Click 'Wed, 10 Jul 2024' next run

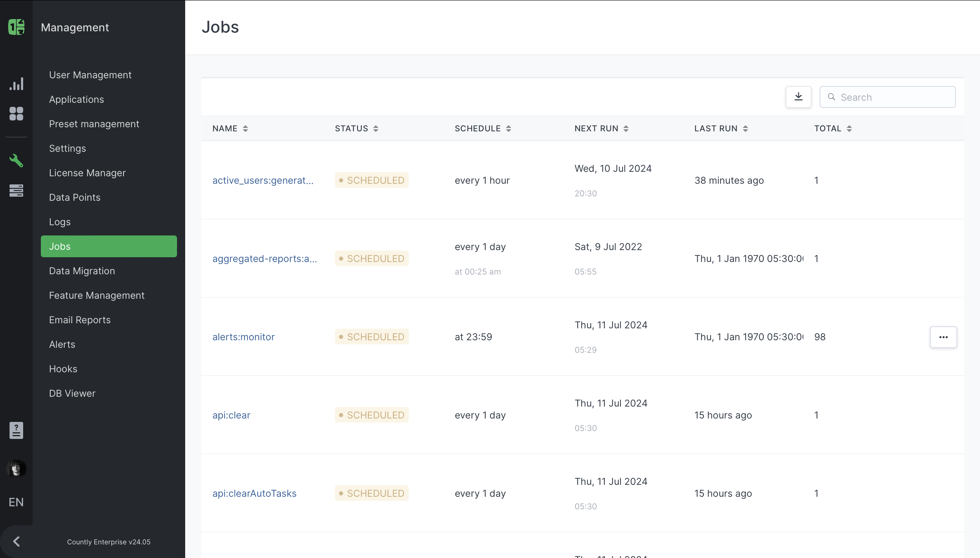point(613,169)
